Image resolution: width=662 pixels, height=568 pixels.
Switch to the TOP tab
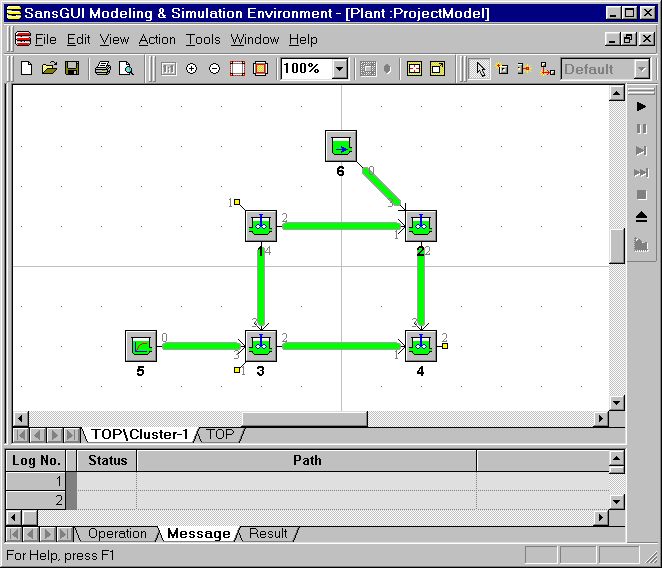click(x=220, y=434)
